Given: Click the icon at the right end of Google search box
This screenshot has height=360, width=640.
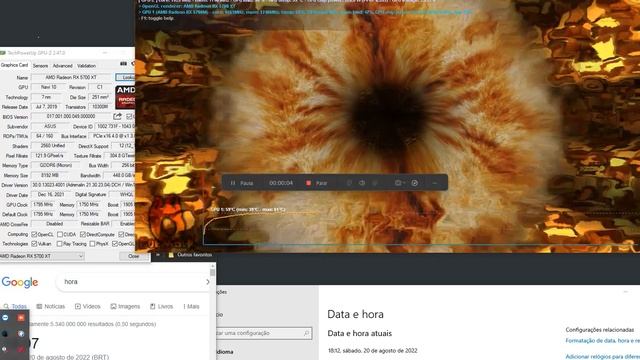Looking at the screenshot, I should tap(207, 282).
